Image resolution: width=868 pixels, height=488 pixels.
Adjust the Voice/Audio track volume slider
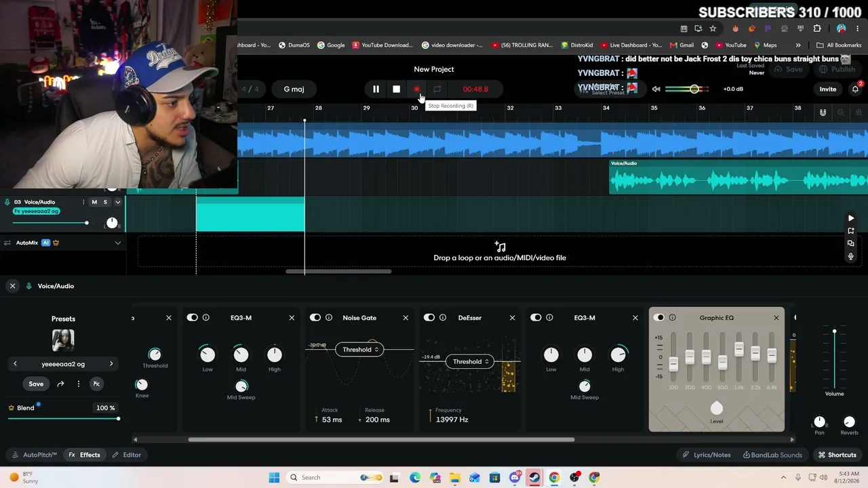(50, 223)
